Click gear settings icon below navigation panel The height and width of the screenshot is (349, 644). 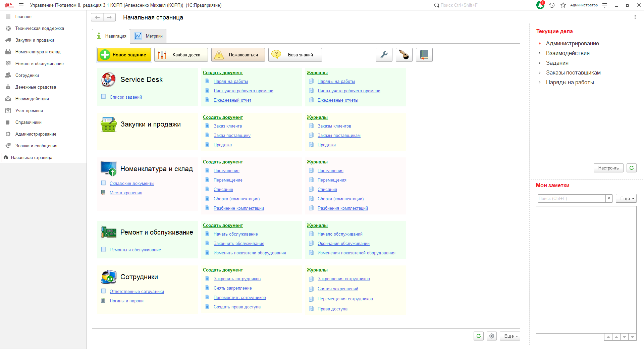point(492,336)
